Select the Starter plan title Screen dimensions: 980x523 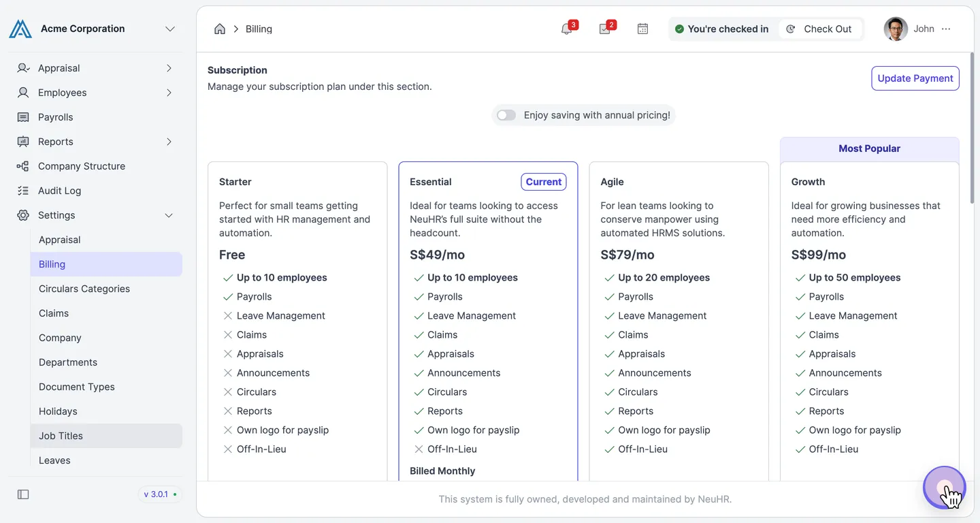pos(235,182)
